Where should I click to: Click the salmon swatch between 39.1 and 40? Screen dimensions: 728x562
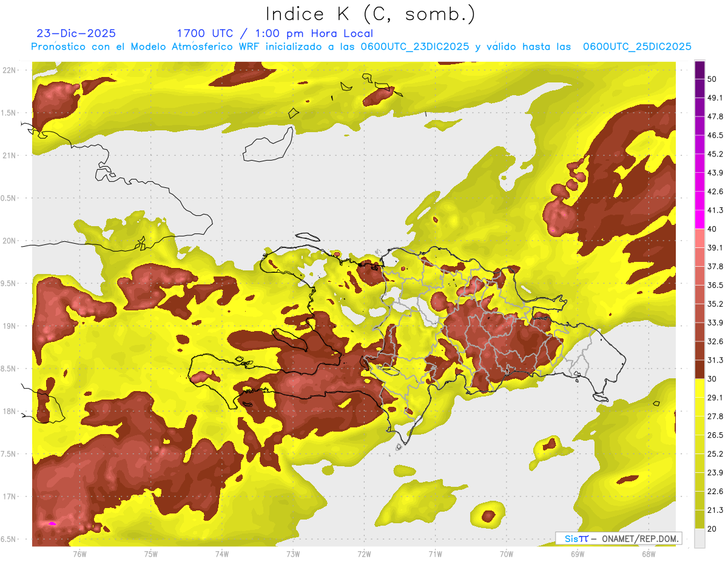[699, 238]
